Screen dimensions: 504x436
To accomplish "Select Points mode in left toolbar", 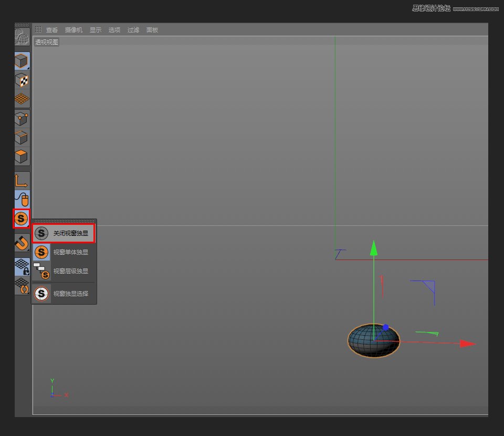I will 22,119.
